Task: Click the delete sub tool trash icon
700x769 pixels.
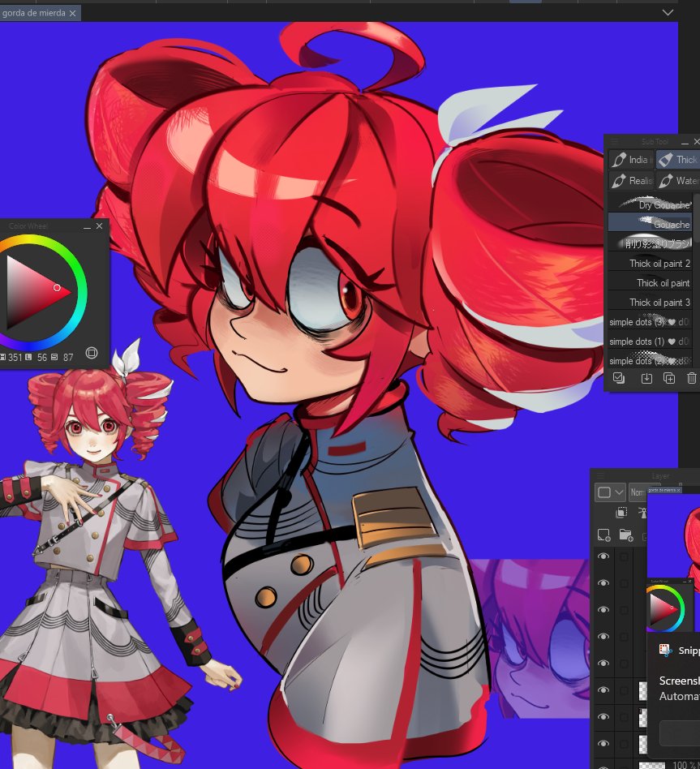Action: pos(691,378)
